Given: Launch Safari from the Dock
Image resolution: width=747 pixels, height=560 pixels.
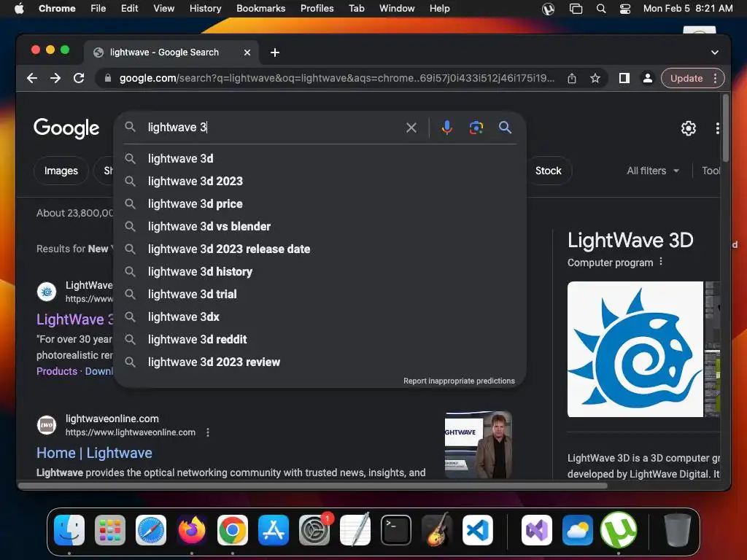Looking at the screenshot, I should click(x=151, y=530).
